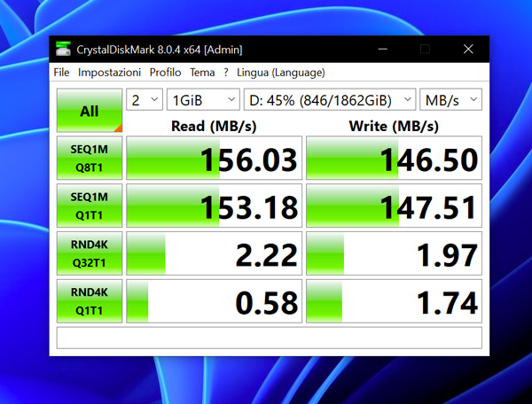Click the SEQ1M Q1T1 write value 147.51
The height and width of the screenshot is (404, 532).
(x=394, y=206)
